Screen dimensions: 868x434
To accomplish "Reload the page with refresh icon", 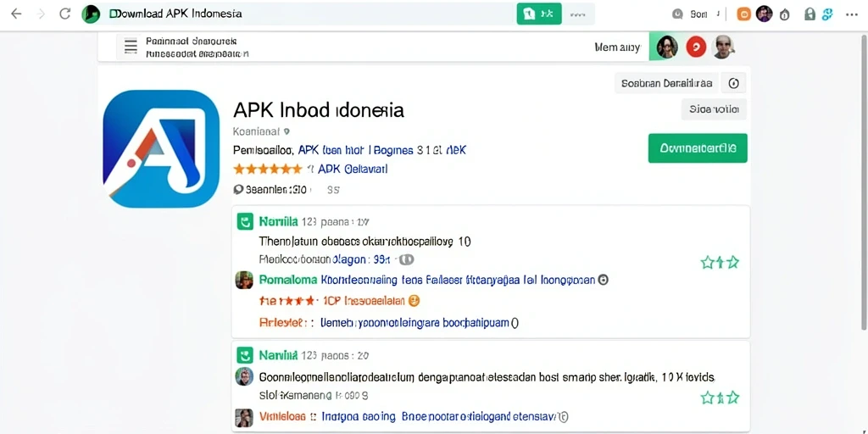I will click(x=64, y=14).
